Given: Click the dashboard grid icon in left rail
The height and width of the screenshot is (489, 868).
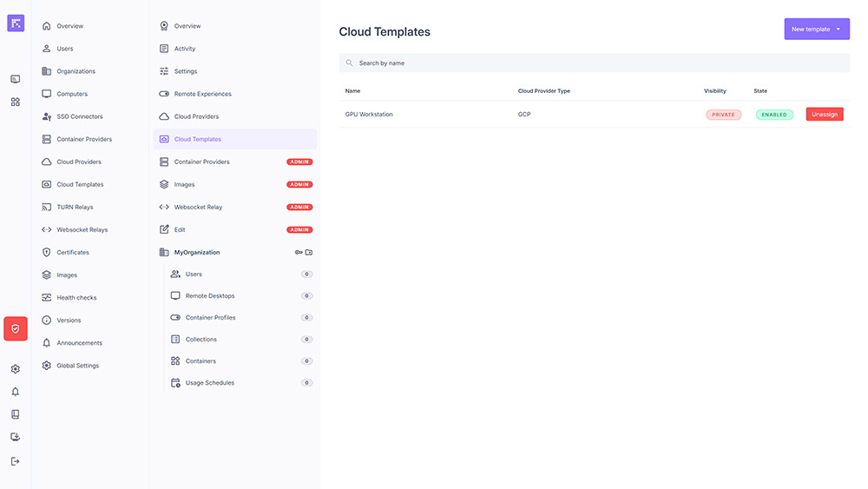Looking at the screenshot, I should point(16,102).
